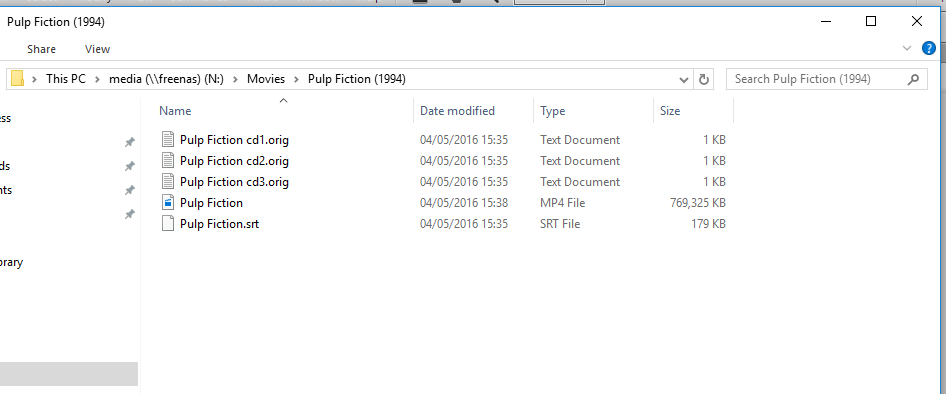The width and height of the screenshot is (946, 394).
Task: Click the MP4 File type cell
Action: click(x=562, y=203)
